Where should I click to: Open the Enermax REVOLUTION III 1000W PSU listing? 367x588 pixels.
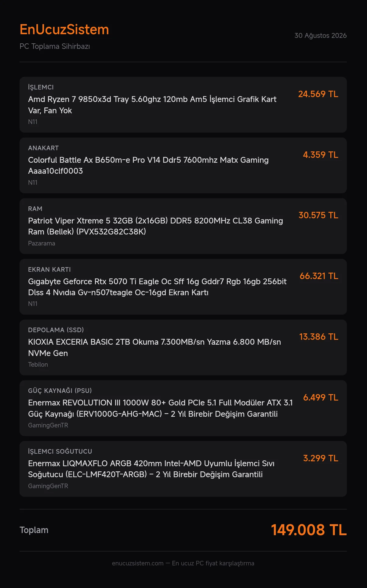[183, 408]
